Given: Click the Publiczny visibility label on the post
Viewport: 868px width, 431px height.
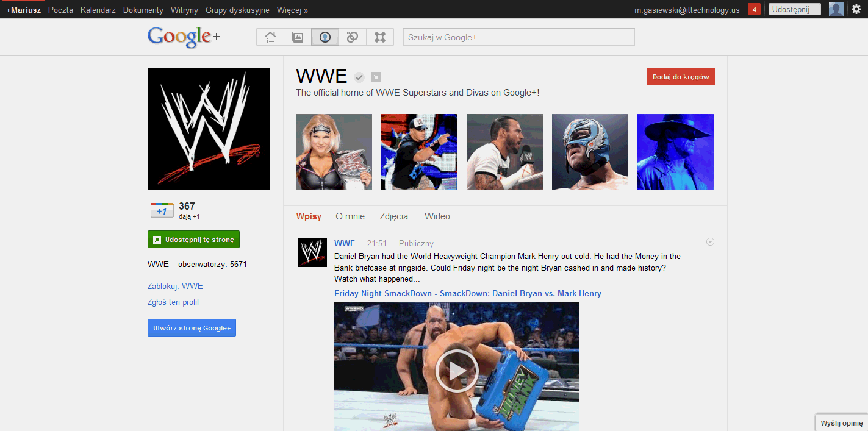Looking at the screenshot, I should click(x=416, y=243).
